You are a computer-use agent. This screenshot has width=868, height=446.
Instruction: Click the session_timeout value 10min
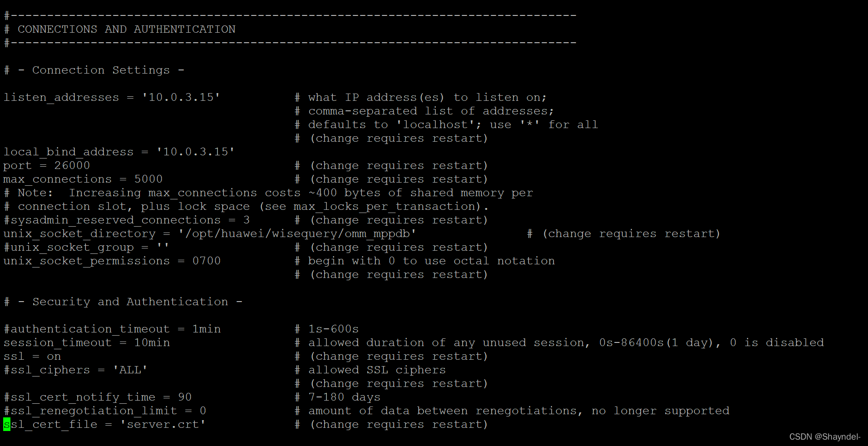tap(152, 343)
